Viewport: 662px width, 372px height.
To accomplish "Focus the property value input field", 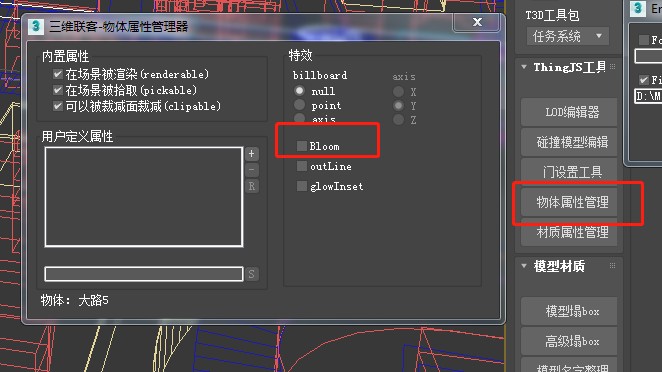I will [144, 274].
